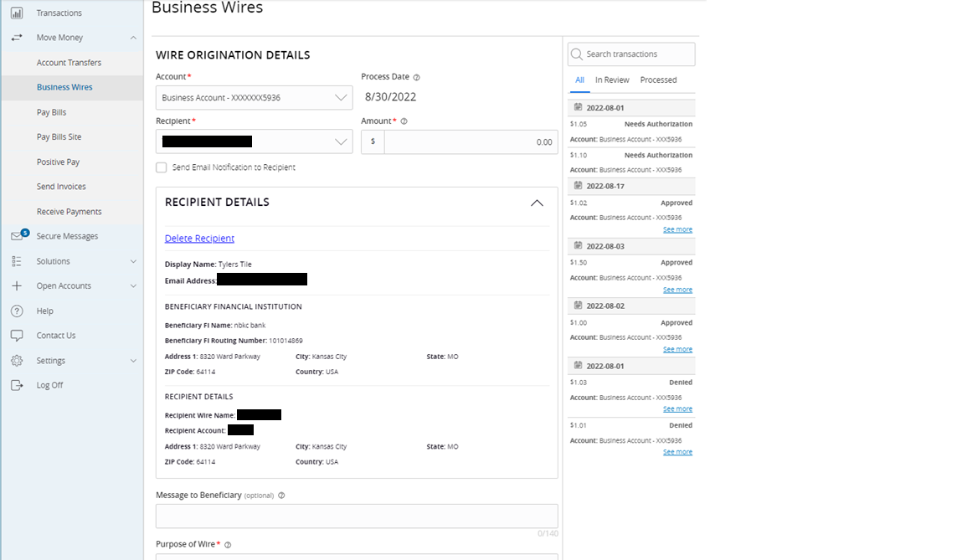
Task: Select the Transactions chart icon
Action: pos(17,12)
